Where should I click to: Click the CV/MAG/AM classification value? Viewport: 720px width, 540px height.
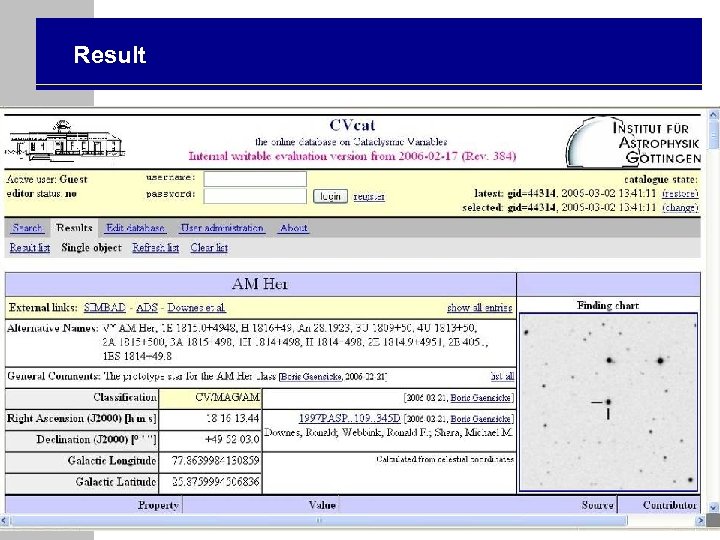(228, 397)
